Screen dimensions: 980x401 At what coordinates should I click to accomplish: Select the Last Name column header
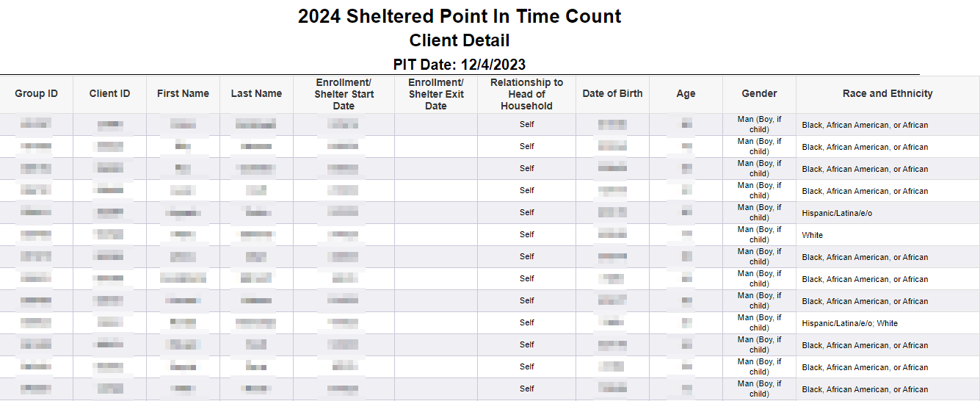tap(256, 94)
